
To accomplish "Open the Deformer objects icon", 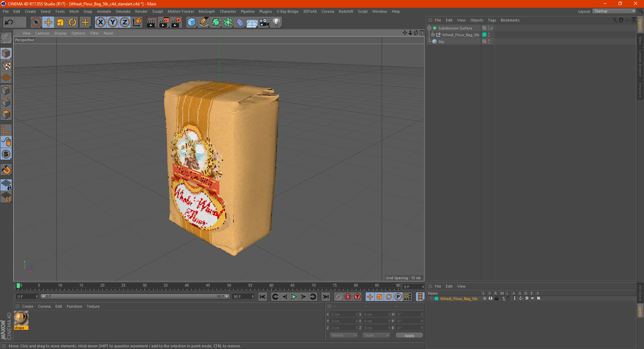I will click(x=240, y=22).
